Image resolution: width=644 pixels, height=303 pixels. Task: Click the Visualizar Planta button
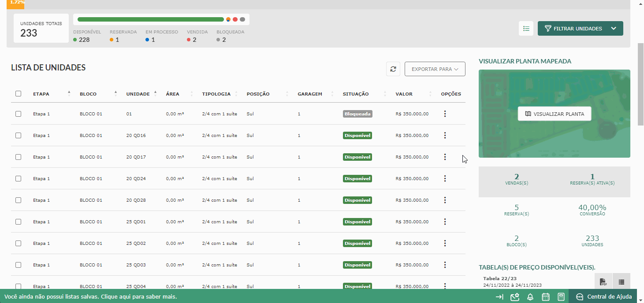pyautogui.click(x=555, y=114)
